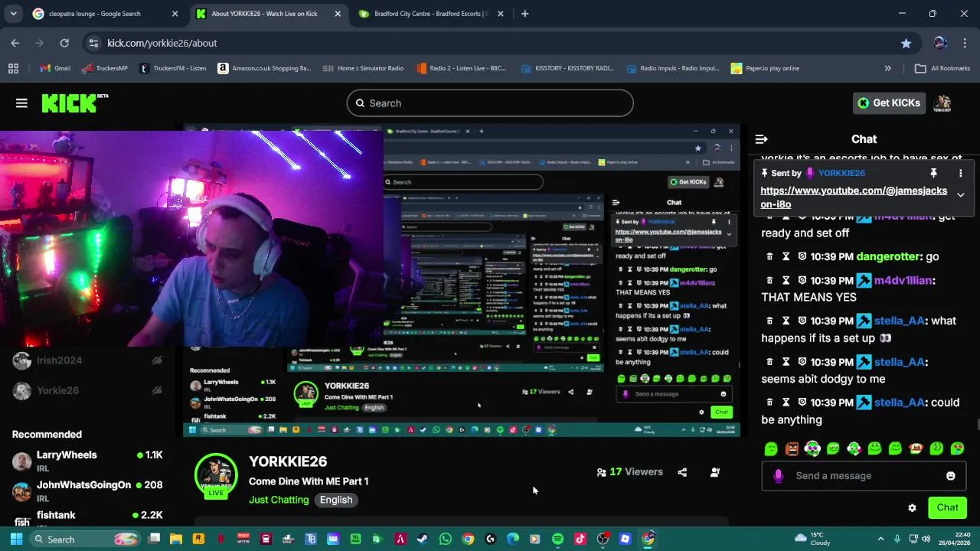
Task: Open the Kick hamburger sidebar menu
Action: (21, 103)
